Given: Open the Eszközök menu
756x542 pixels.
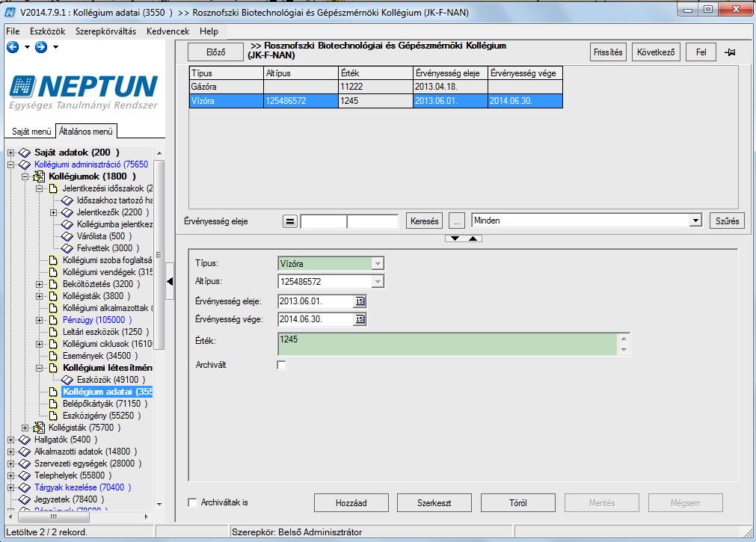Looking at the screenshot, I should click(47, 31).
